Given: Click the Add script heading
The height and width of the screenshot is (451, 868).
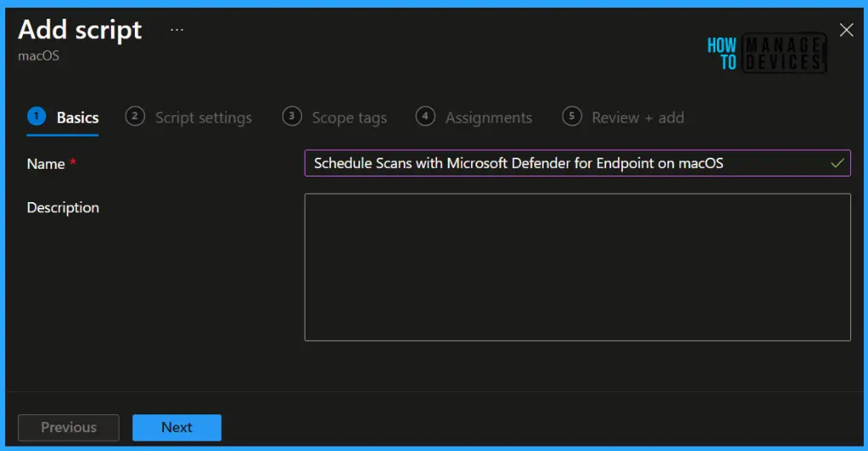Looking at the screenshot, I should point(80,30).
